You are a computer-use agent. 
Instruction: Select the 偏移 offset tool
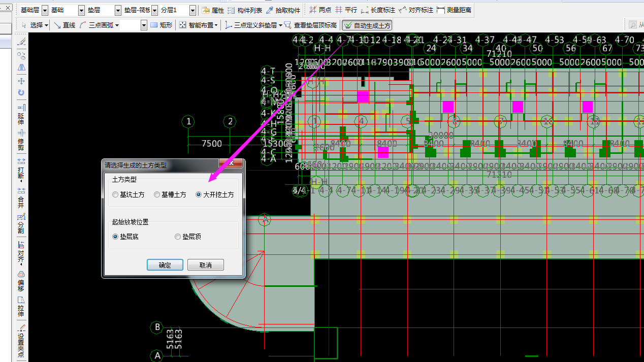pyautogui.click(x=21, y=281)
